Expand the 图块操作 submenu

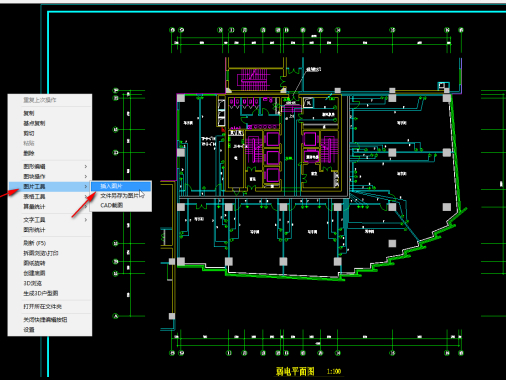[50, 176]
